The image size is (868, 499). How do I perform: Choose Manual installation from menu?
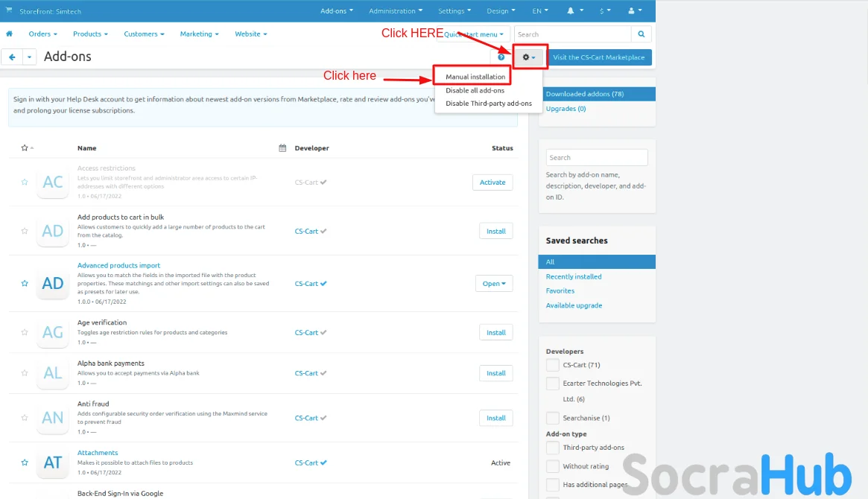pyautogui.click(x=475, y=77)
